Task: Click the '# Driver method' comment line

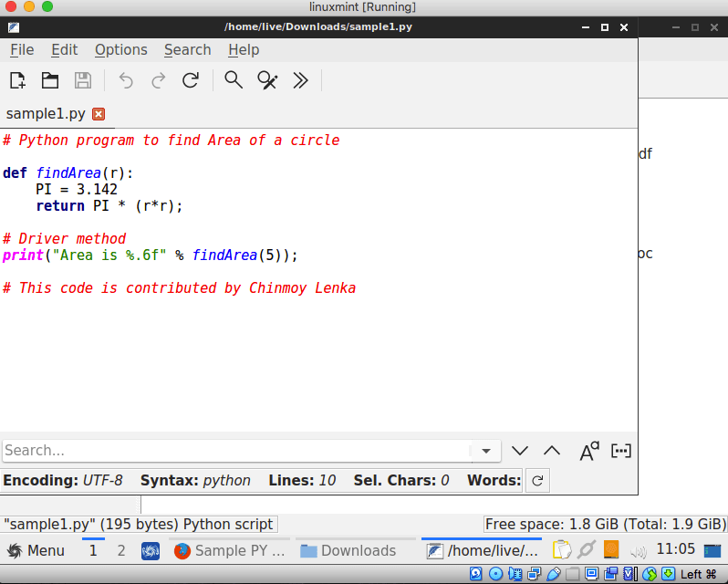Action: point(64,238)
